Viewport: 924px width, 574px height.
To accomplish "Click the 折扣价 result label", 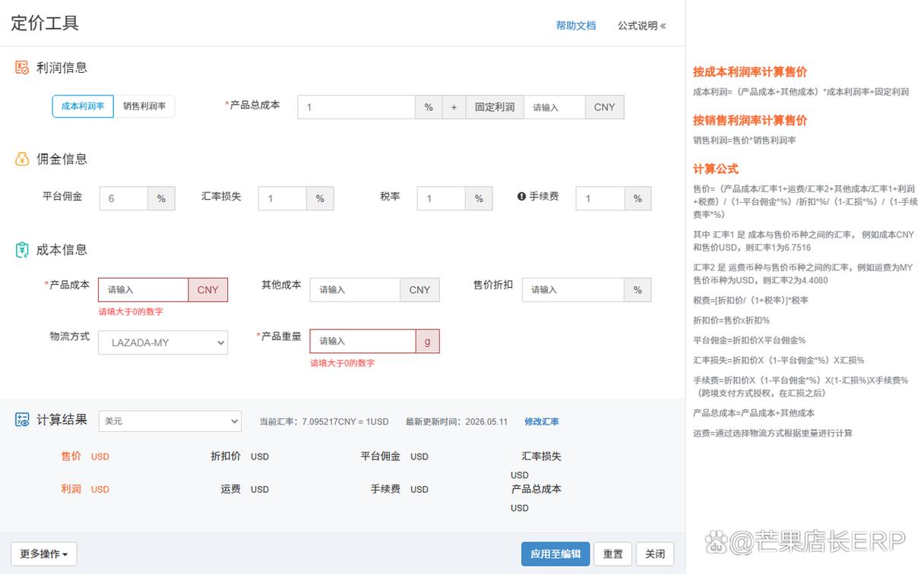I will click(226, 456).
